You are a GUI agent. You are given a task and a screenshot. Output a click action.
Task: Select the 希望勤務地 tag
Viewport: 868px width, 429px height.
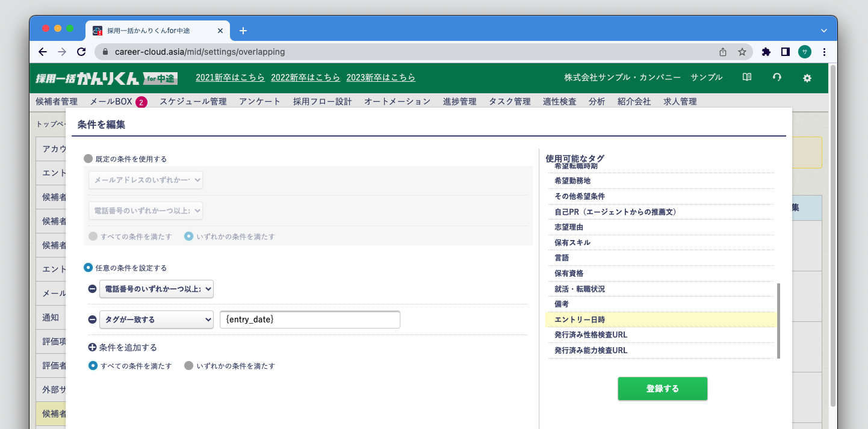click(x=661, y=181)
